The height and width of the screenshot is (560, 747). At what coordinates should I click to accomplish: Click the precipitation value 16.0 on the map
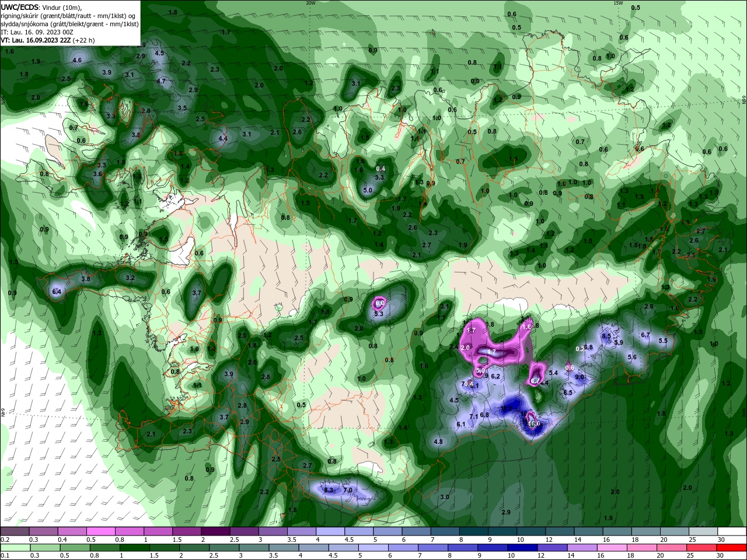533,423
